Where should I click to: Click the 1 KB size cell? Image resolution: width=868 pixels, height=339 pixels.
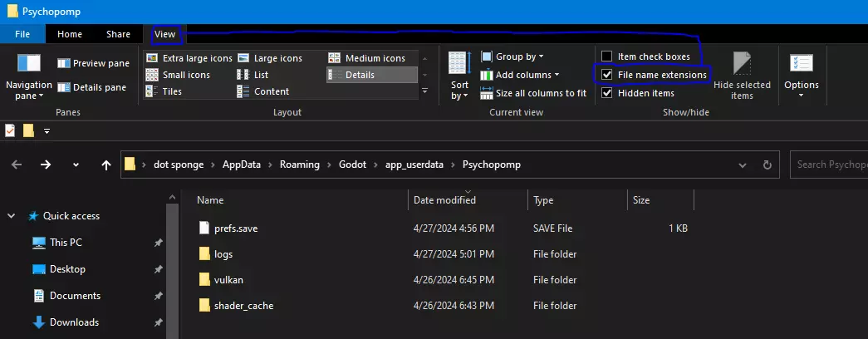pyautogui.click(x=678, y=228)
